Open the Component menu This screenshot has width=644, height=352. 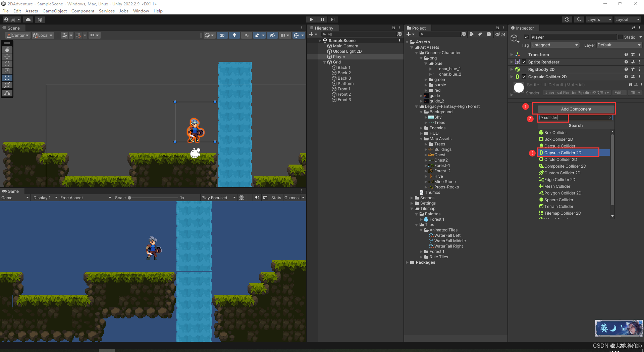[83, 11]
